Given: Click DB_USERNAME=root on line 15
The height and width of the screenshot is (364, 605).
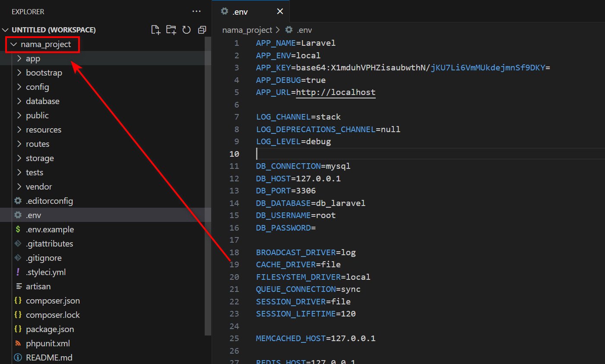Looking at the screenshot, I should [x=295, y=215].
